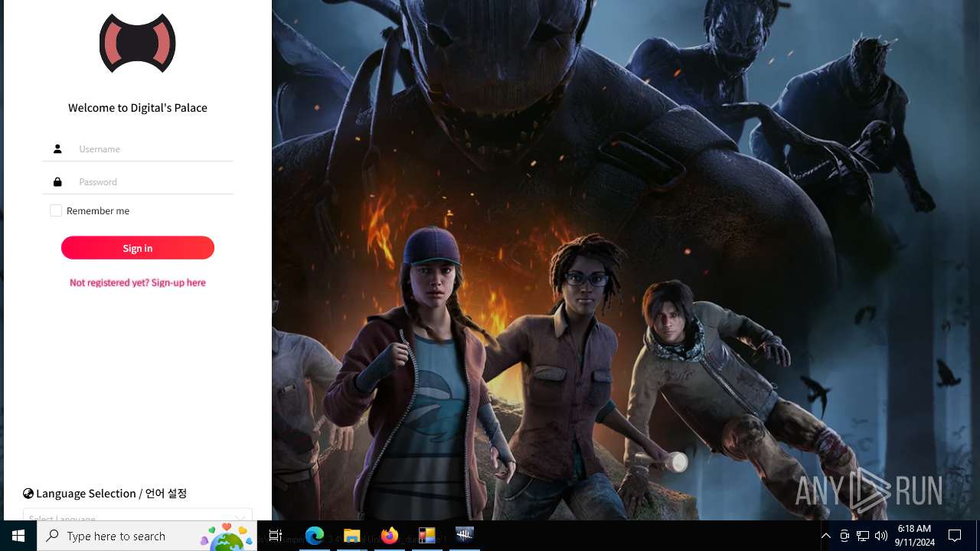980x551 pixels.
Task: Open the clock showing 6:18 AM
Action: 914,536
